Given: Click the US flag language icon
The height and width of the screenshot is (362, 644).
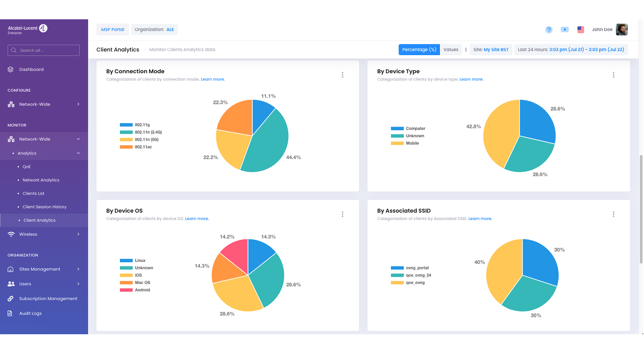Looking at the screenshot, I should [580, 29].
